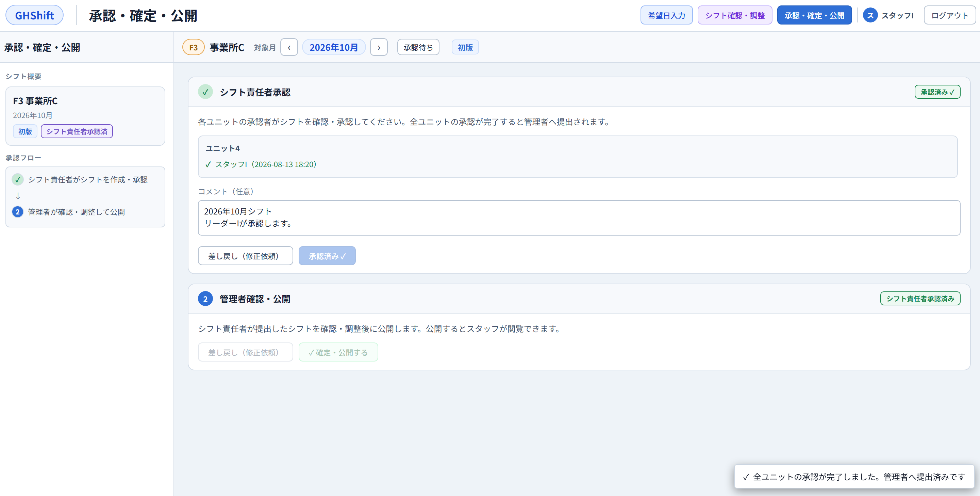Click the F3 facility badge
This screenshot has width=980, height=496.
click(193, 47)
